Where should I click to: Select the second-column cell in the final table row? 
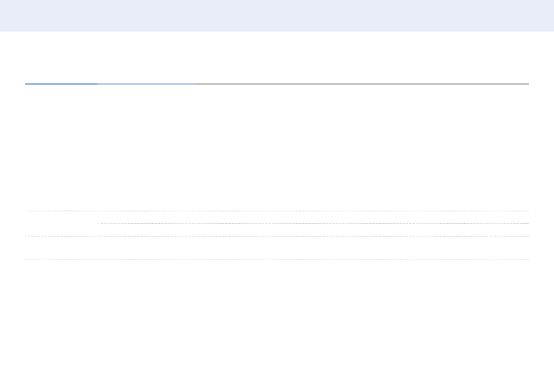pyautogui.click(x=146, y=248)
